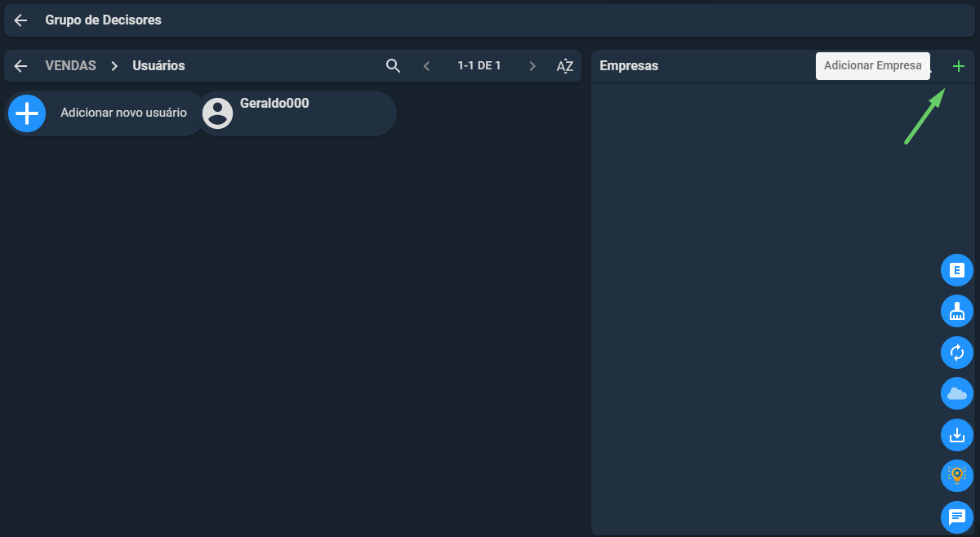Click the 1-1 DE 1 page counter
This screenshot has height=537, width=980.
(x=479, y=66)
